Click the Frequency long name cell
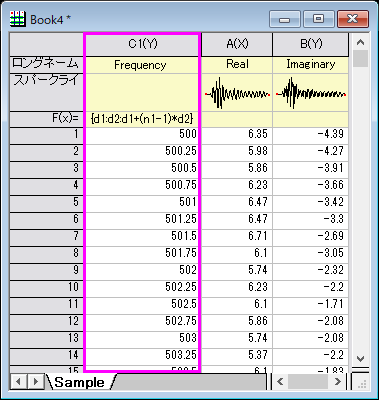The width and height of the screenshot is (379, 400). (142, 65)
